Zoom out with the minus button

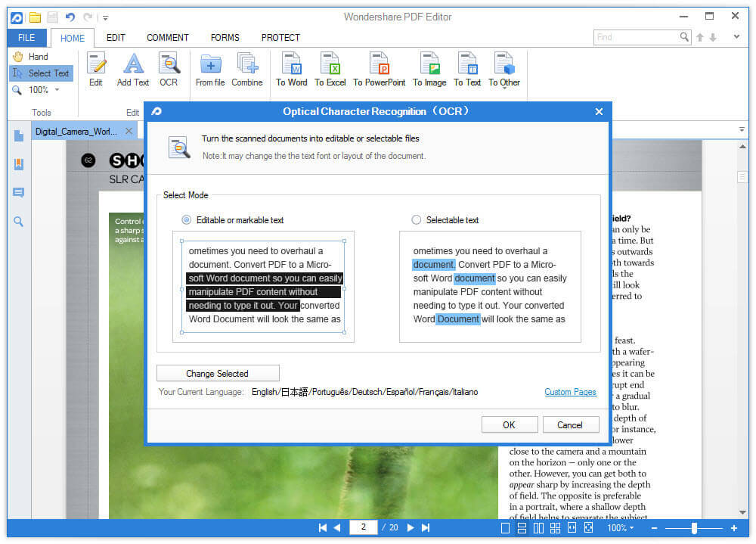click(x=654, y=528)
